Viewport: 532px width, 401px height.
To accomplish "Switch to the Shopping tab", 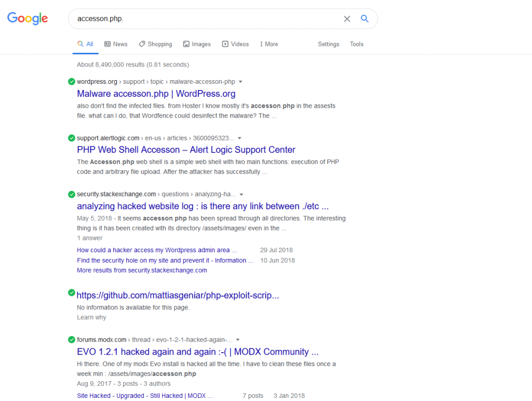I will 155,44.
